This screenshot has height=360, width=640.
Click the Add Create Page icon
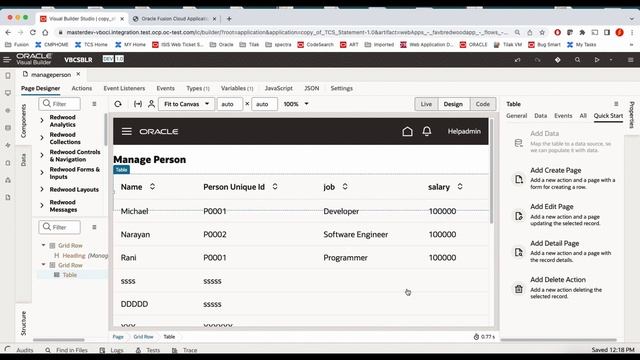click(x=518, y=179)
